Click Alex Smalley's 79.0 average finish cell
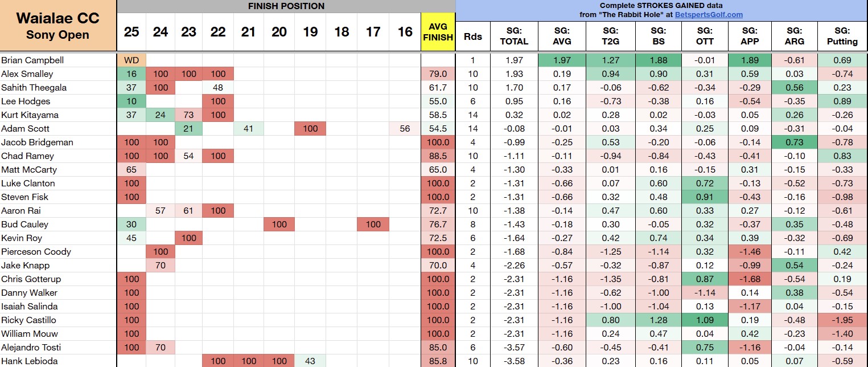Image resolution: width=868 pixels, height=367 pixels. click(438, 74)
